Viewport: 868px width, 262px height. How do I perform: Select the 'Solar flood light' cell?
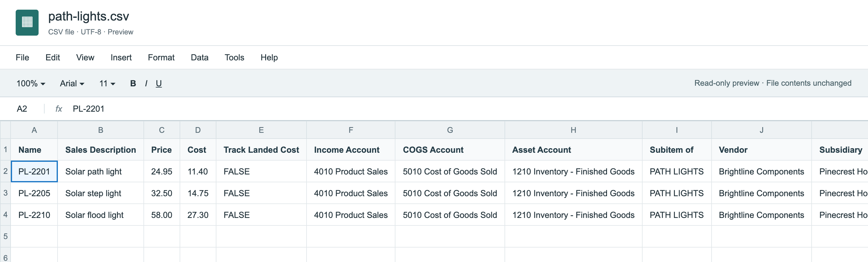100,215
